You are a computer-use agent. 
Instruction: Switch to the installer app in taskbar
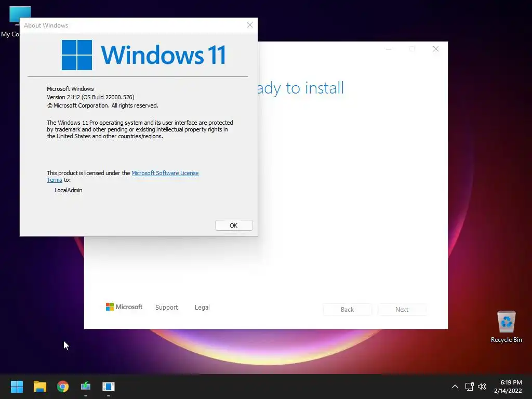point(86,387)
